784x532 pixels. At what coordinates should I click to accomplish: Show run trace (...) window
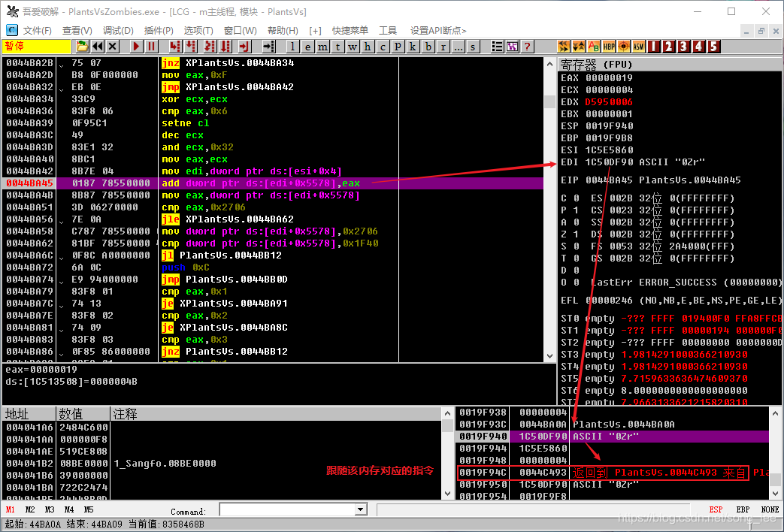tap(458, 47)
